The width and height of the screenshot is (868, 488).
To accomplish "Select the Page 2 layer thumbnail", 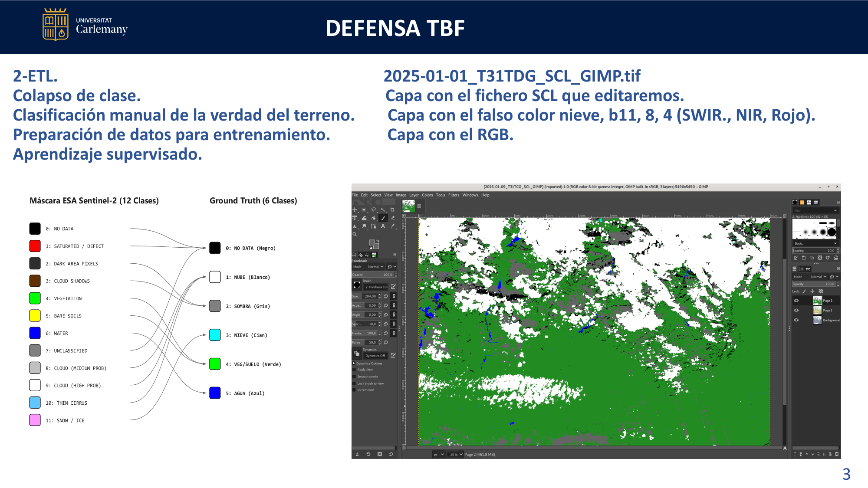I will click(817, 301).
